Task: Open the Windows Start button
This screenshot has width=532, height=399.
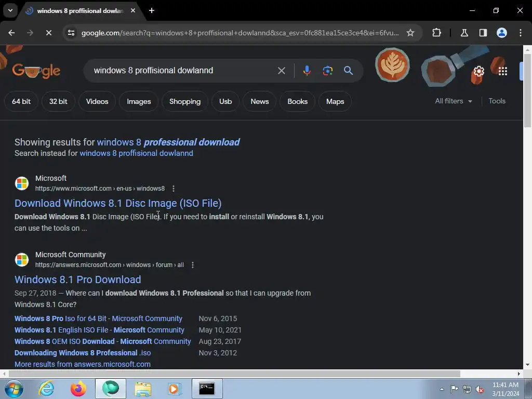Action: [x=14, y=389]
